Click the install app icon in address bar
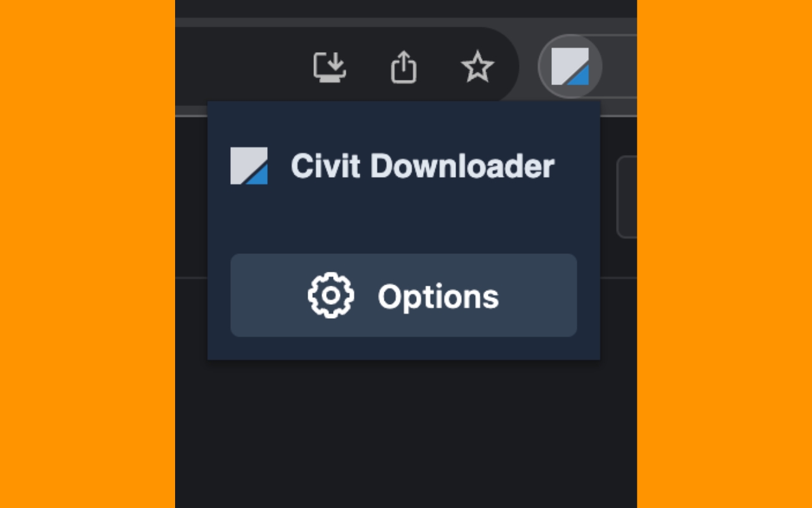This screenshot has width=812, height=508. [x=330, y=67]
